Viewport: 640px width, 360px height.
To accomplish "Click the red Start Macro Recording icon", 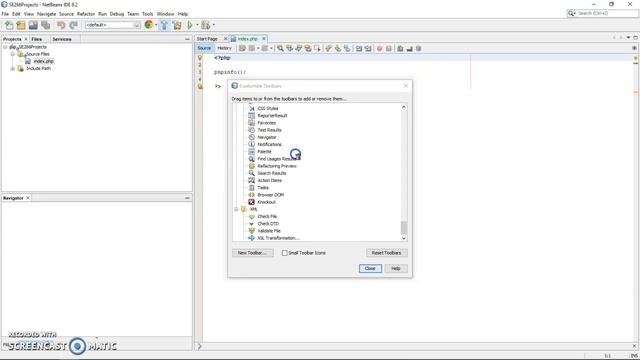I will pyautogui.click(x=380, y=49).
